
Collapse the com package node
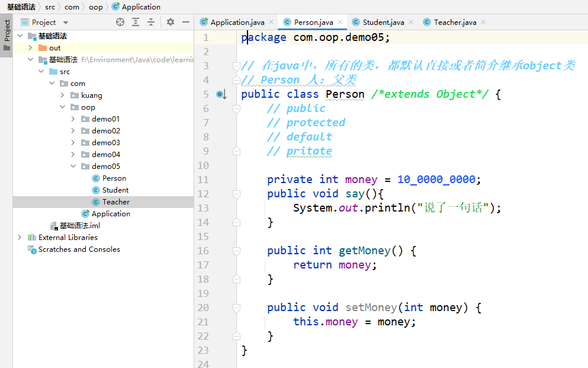52,84
